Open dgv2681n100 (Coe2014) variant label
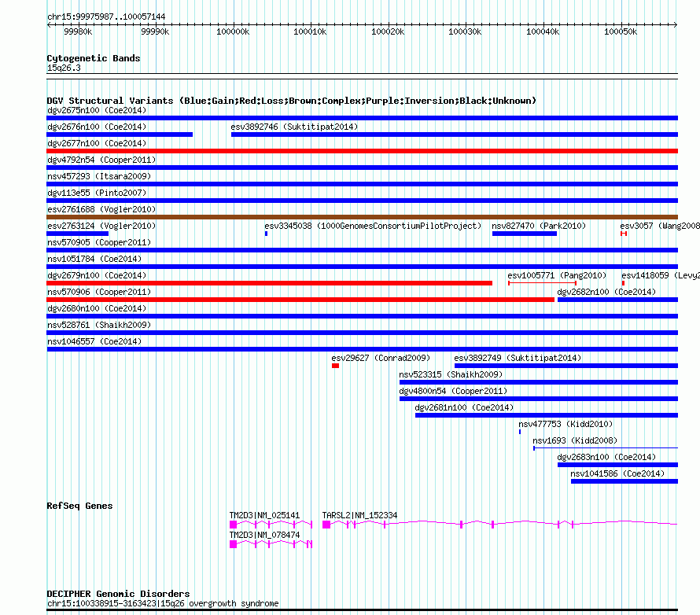 coord(464,407)
